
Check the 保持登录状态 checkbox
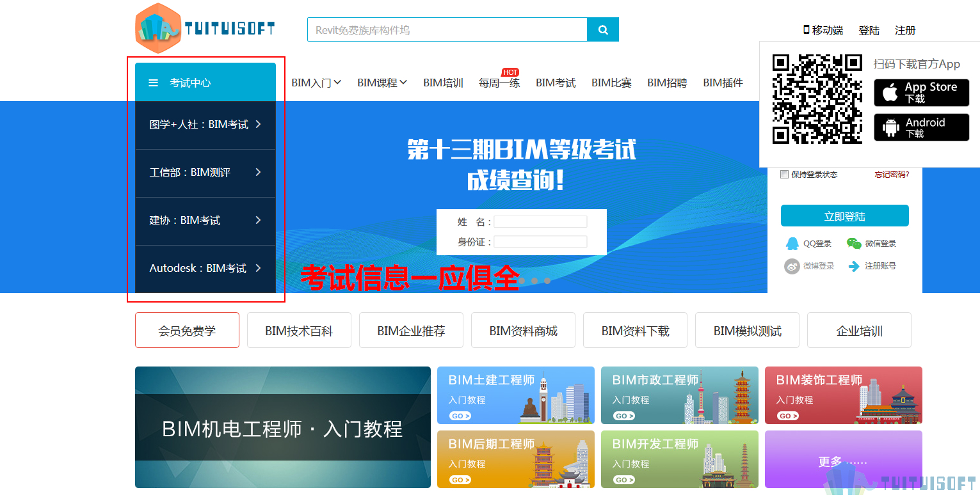(785, 175)
